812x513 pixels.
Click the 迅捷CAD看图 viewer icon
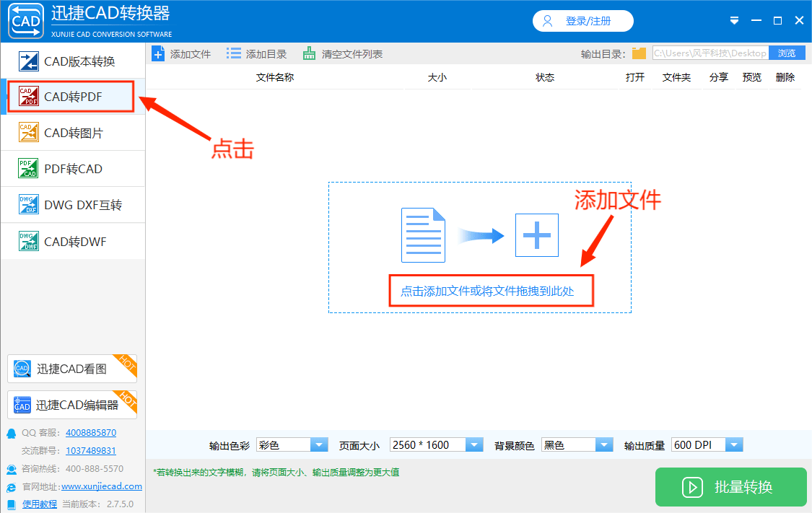pyautogui.click(x=22, y=369)
